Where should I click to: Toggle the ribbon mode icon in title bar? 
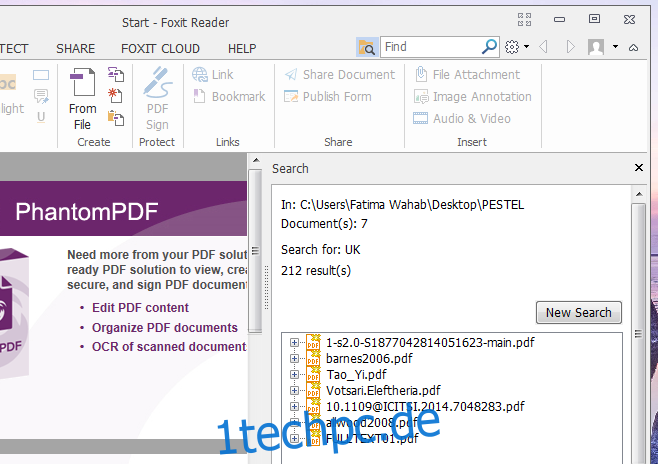tap(524, 20)
